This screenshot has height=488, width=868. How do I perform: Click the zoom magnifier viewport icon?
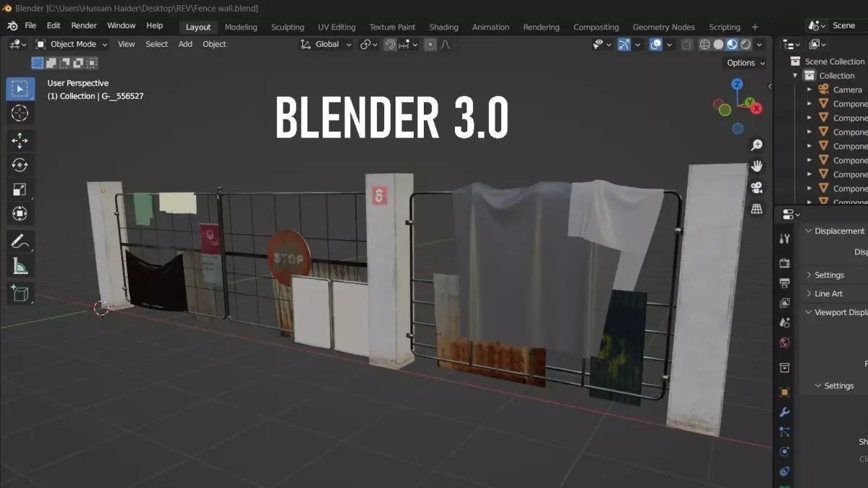[x=757, y=145]
